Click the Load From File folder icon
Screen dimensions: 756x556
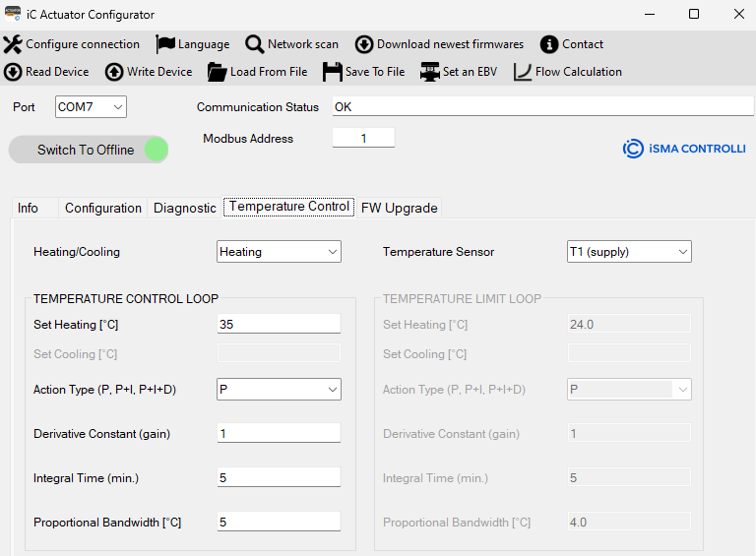(217, 72)
